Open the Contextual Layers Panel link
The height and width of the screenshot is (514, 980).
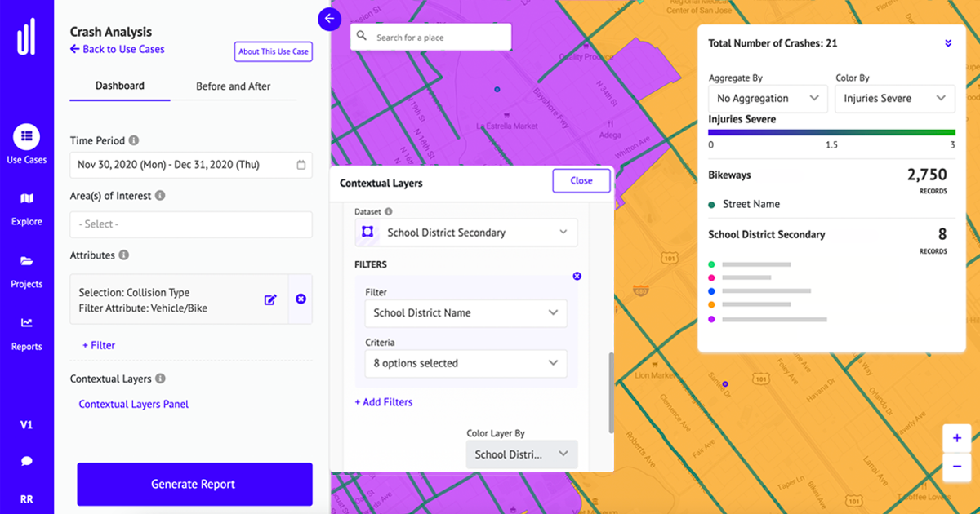click(133, 404)
